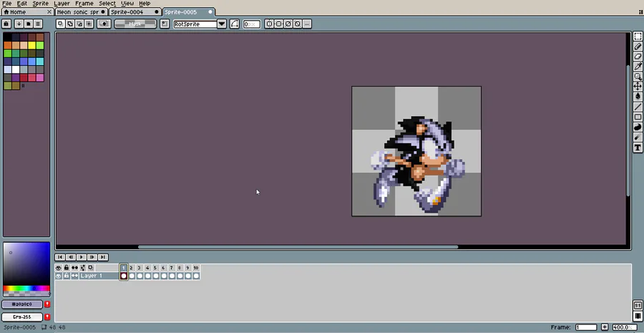Open the View menu

(127, 4)
